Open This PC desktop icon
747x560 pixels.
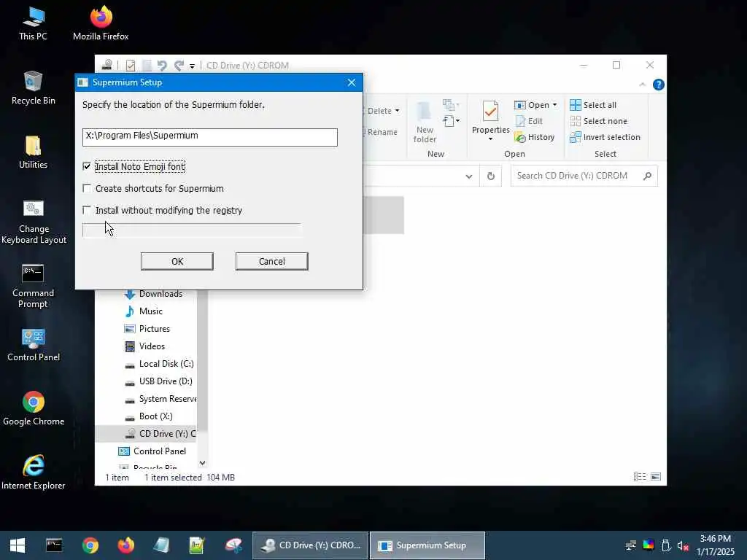click(33, 23)
